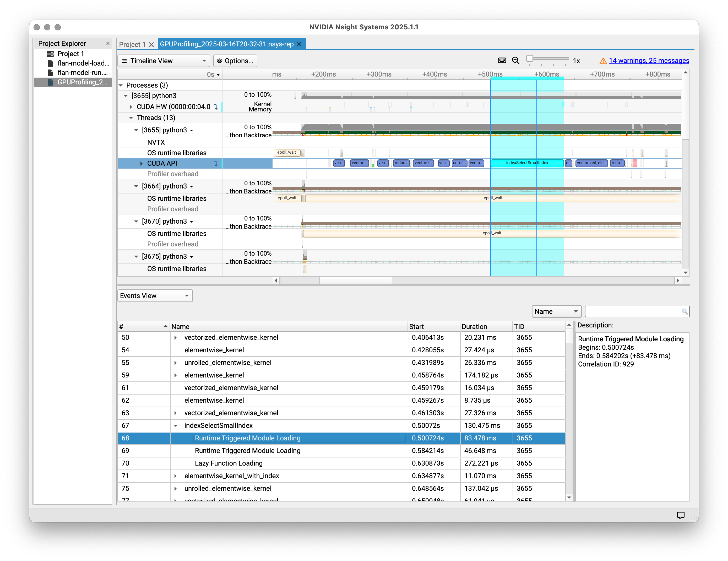This screenshot has width=728, height=561.
Task: Click the timeline vertical scroll up arrow
Action: click(686, 73)
